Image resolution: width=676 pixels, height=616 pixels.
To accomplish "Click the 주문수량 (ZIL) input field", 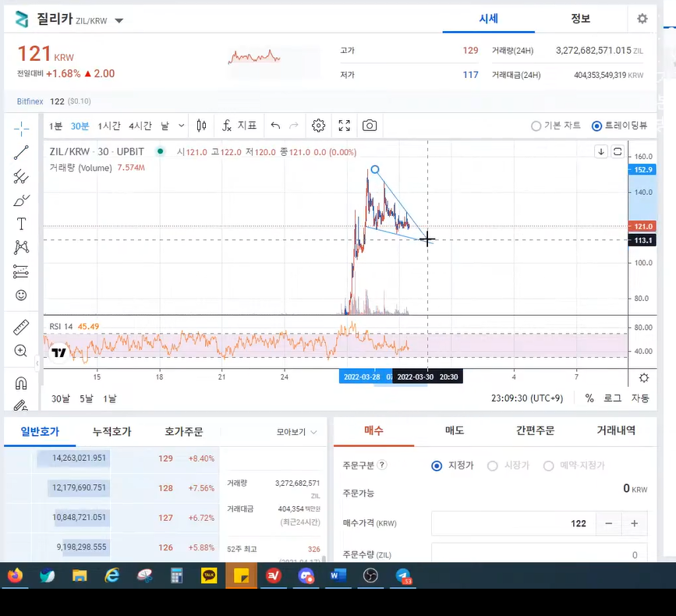I will pos(540,553).
